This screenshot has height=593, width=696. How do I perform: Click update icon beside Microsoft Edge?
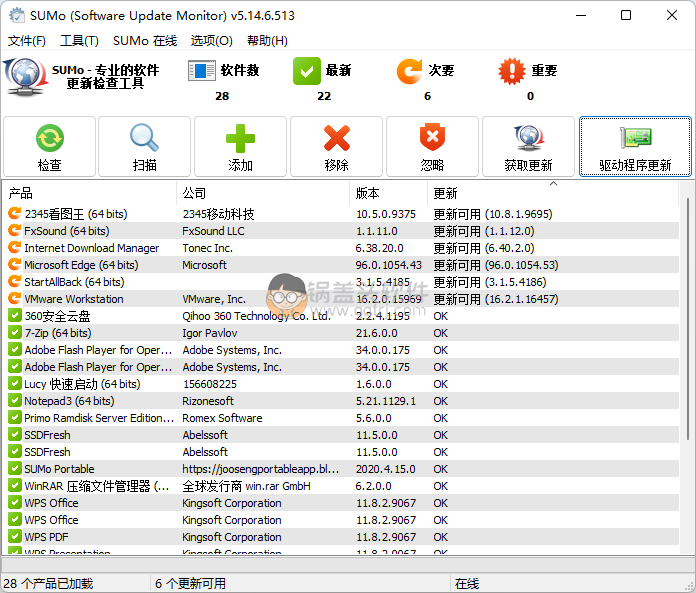pyautogui.click(x=15, y=265)
